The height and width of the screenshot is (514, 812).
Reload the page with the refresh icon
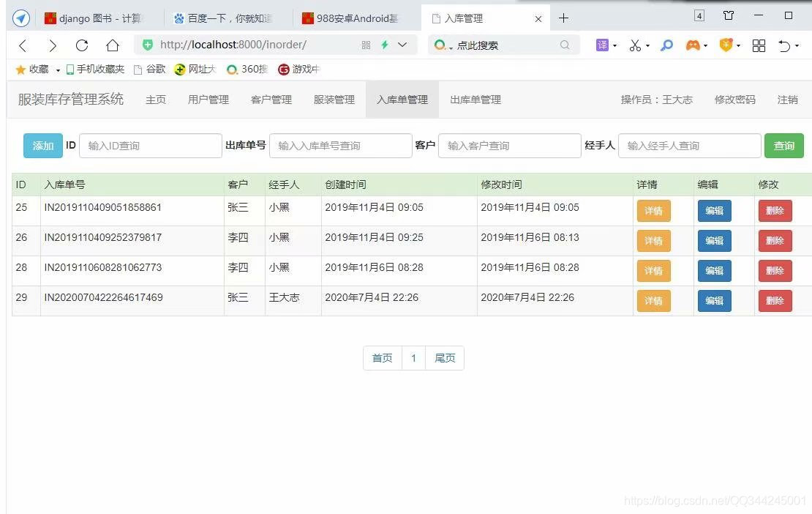point(80,45)
